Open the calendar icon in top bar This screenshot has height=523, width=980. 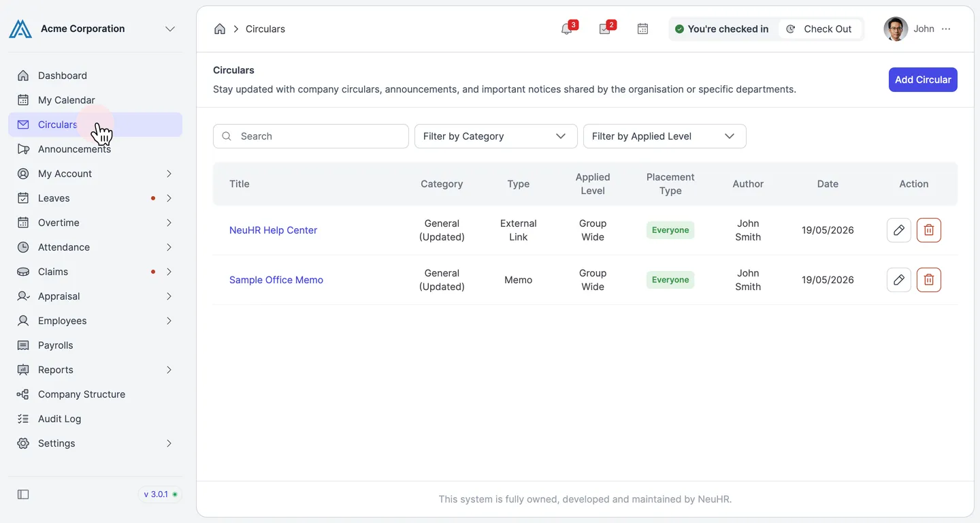pyautogui.click(x=642, y=29)
